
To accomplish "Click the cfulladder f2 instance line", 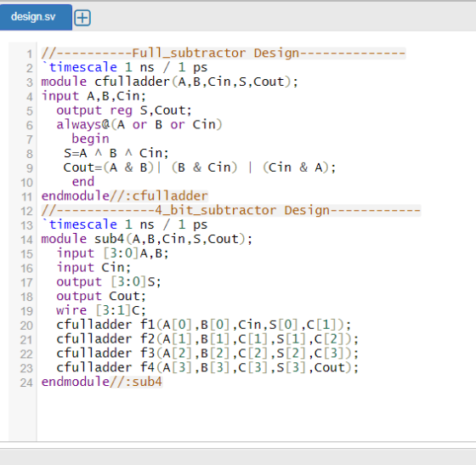I will (207, 338).
